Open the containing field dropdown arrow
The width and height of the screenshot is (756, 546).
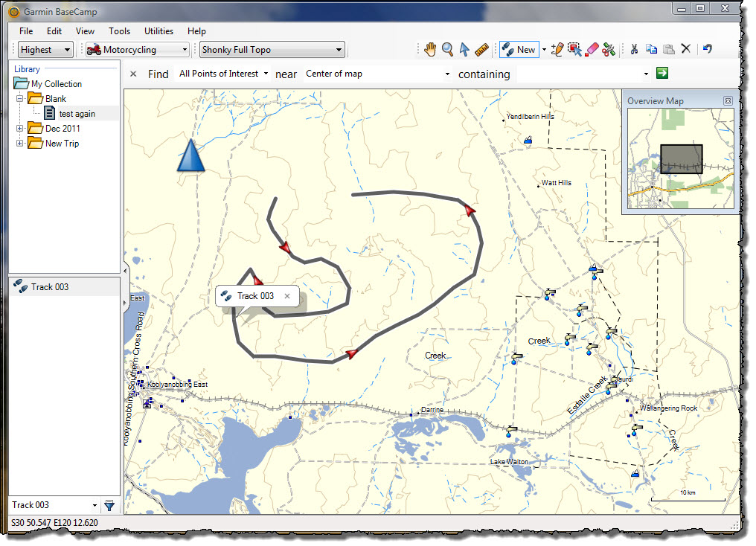coord(646,74)
